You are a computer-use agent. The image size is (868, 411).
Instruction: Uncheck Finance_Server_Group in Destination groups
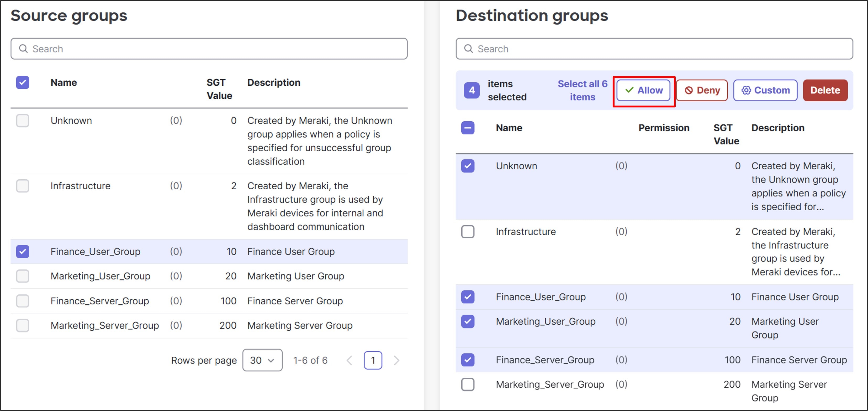(x=468, y=360)
